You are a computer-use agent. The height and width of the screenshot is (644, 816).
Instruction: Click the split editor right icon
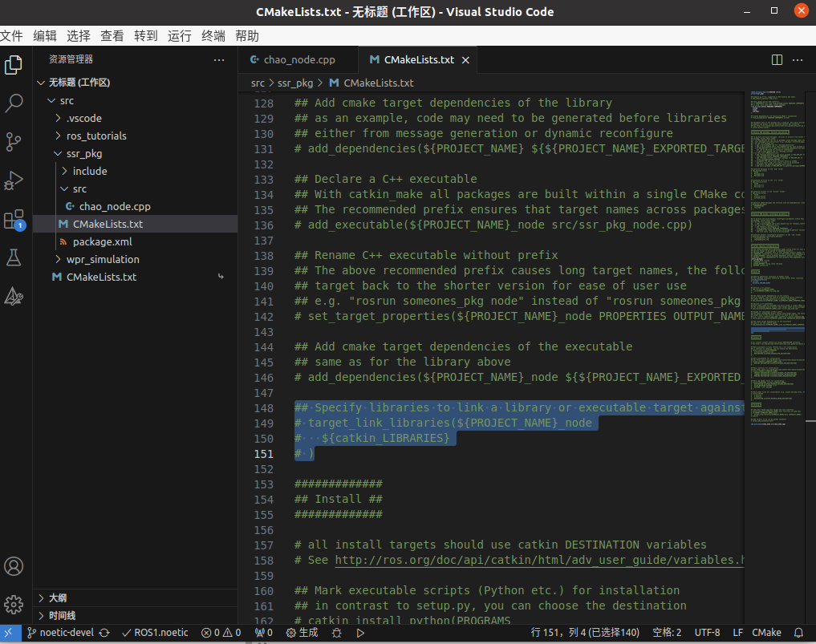[777, 60]
